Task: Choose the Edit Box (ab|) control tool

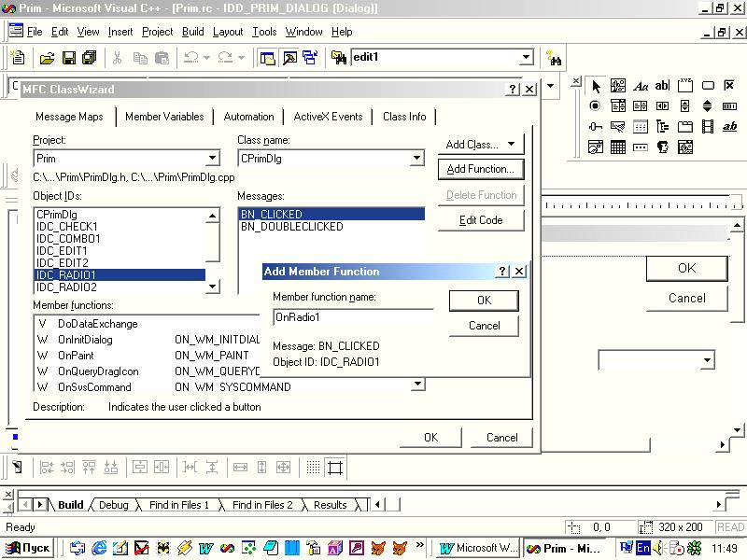Action: tap(662, 86)
